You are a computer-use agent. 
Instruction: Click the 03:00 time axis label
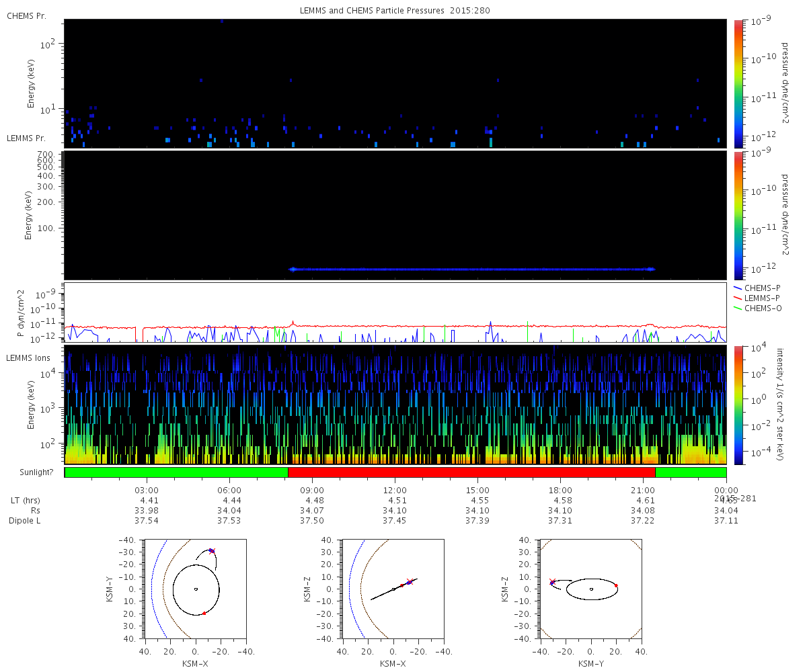pos(147,490)
